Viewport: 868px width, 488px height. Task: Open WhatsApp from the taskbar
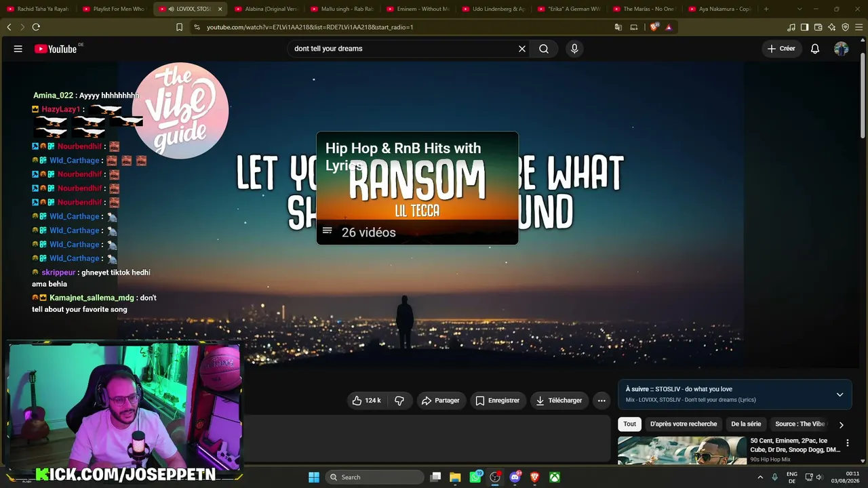[475, 477]
